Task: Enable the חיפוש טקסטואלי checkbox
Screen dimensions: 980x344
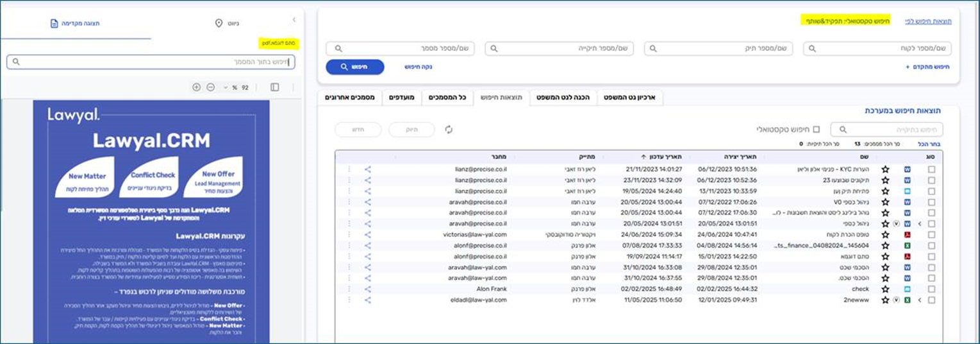Action: [x=816, y=130]
